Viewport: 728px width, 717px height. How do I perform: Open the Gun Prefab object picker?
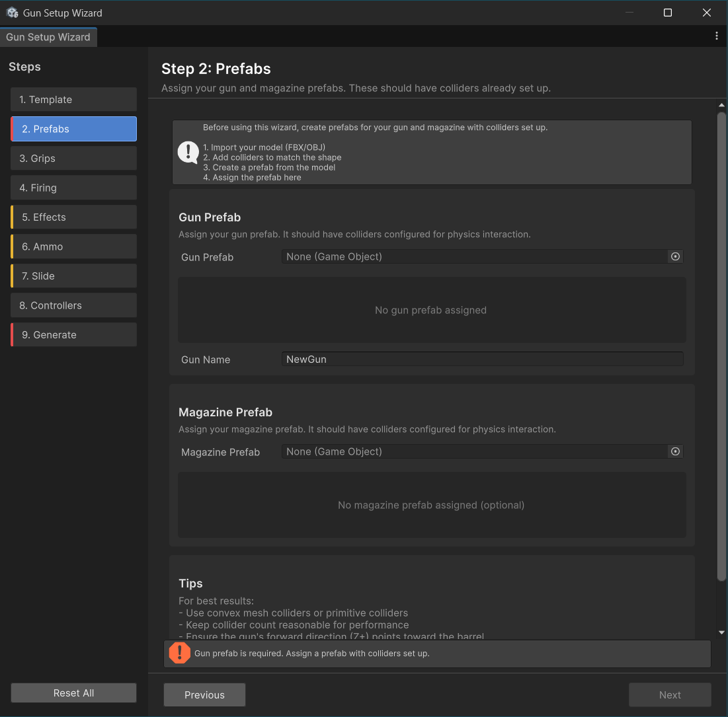pyautogui.click(x=675, y=256)
